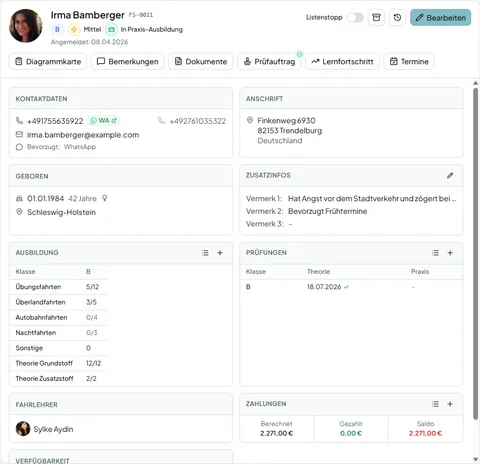Click the Gezahlt amount 0,00 €
This screenshot has height=464, width=480.
tap(351, 433)
